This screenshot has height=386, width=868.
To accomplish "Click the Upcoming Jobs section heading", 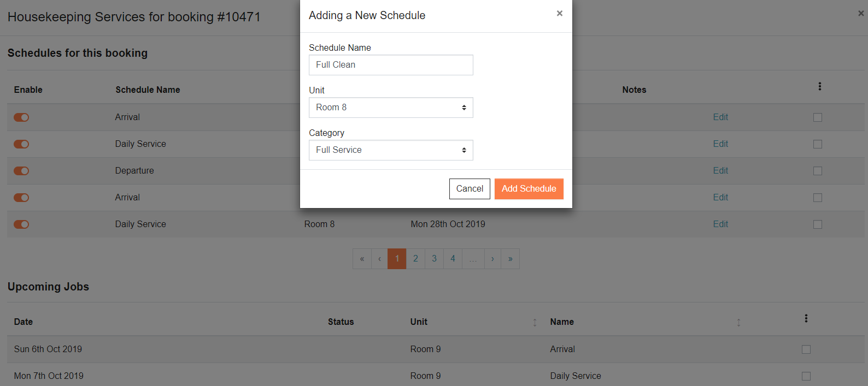I will (x=48, y=287).
